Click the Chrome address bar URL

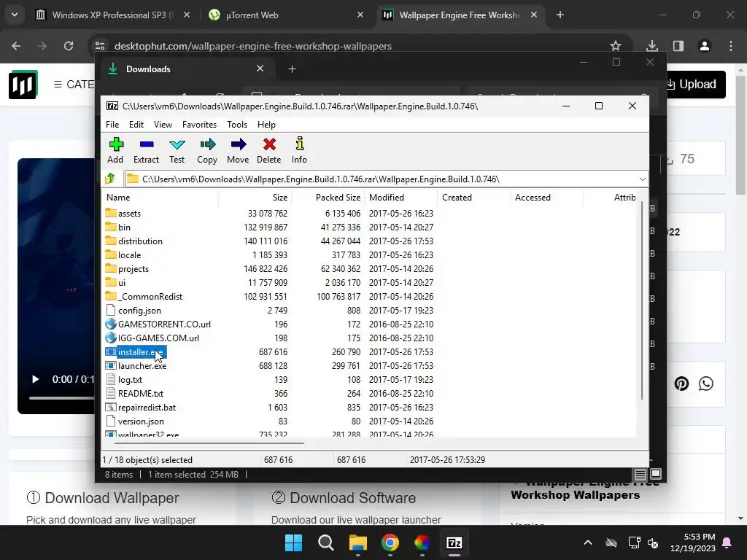(253, 46)
